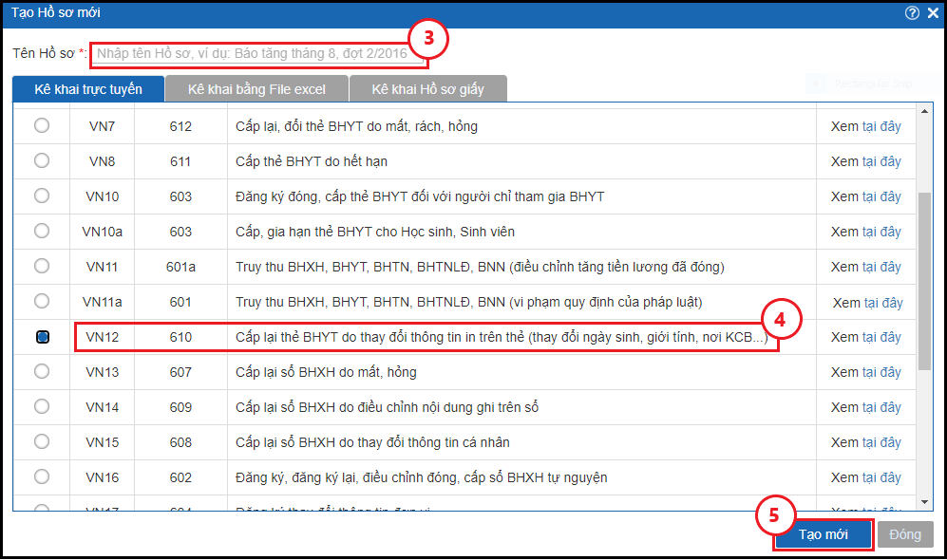The height and width of the screenshot is (560, 947).
Task: Open 'tại đây' link for VN8 row
Action: [881, 161]
